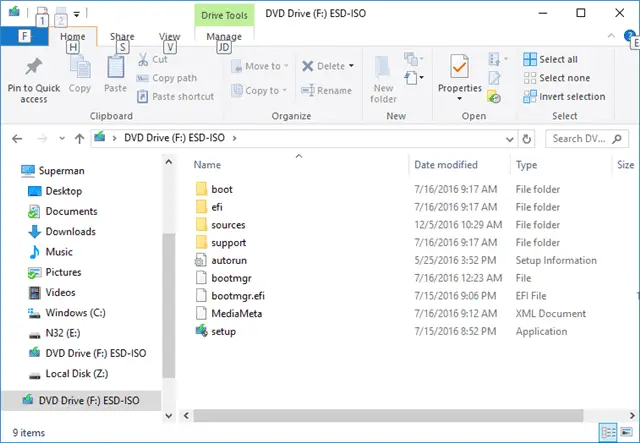Go up one folder level
Image resolution: width=640 pixels, height=443 pixels.
click(80, 139)
